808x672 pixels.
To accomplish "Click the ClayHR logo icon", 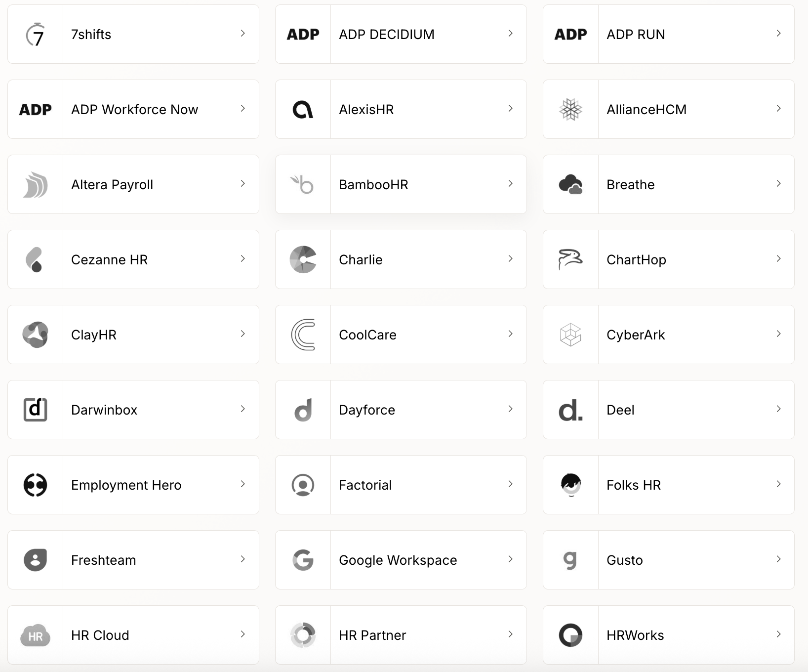I will [35, 335].
